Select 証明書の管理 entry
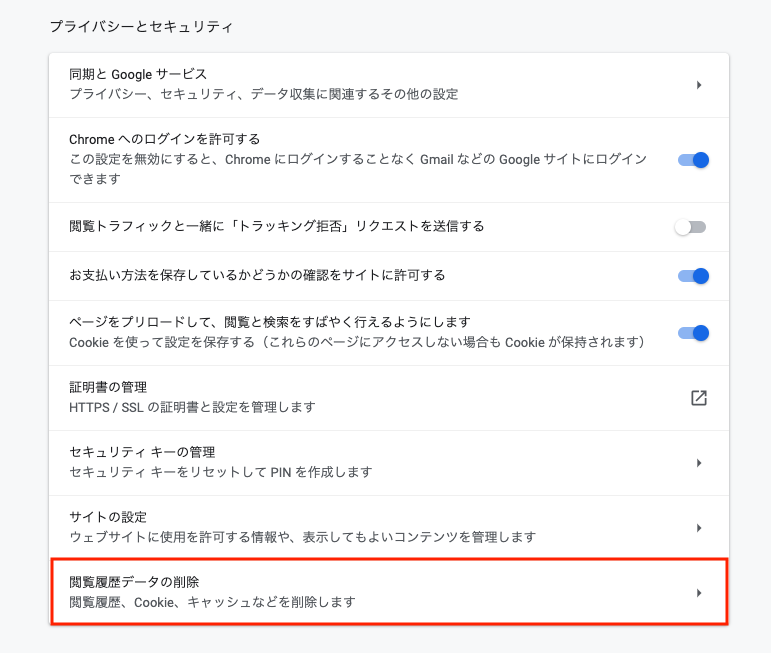 tap(389, 398)
